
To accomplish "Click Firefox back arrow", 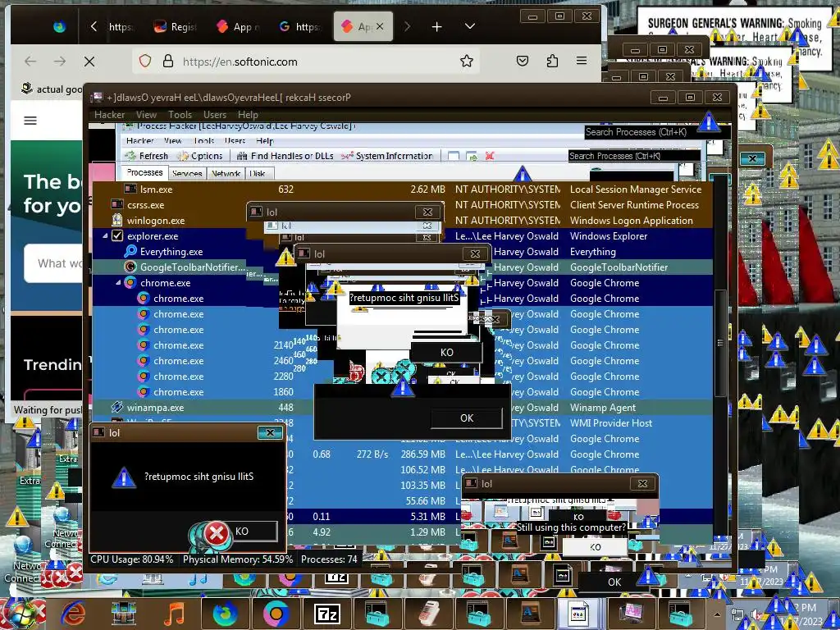I will [30, 61].
